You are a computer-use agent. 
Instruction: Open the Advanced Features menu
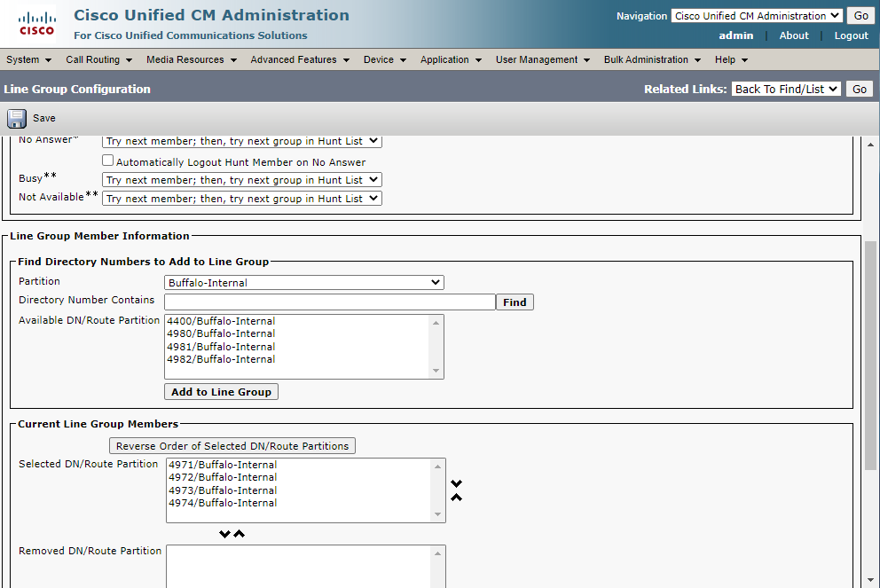300,59
